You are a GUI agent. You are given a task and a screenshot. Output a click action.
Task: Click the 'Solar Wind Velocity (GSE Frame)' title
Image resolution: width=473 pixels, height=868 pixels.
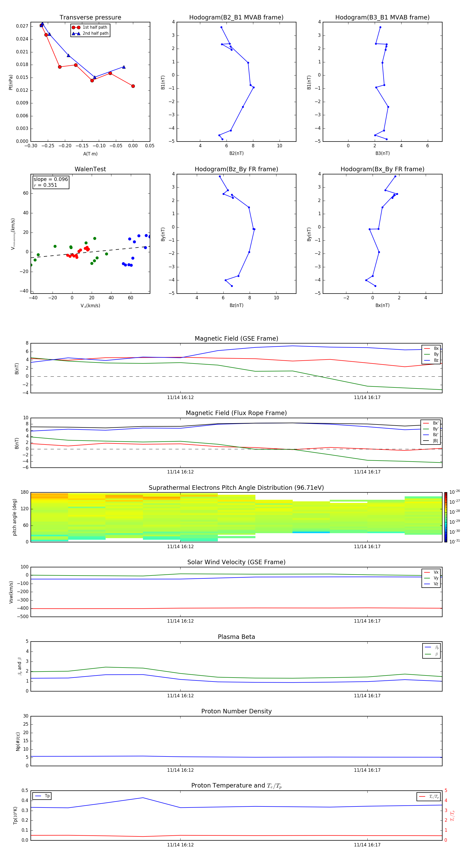click(x=236, y=562)
